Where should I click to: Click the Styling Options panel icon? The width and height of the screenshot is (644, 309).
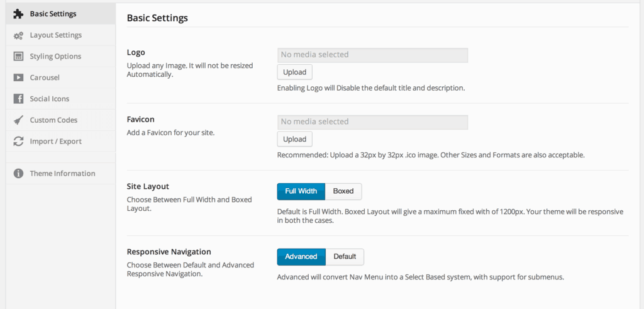[x=18, y=56]
